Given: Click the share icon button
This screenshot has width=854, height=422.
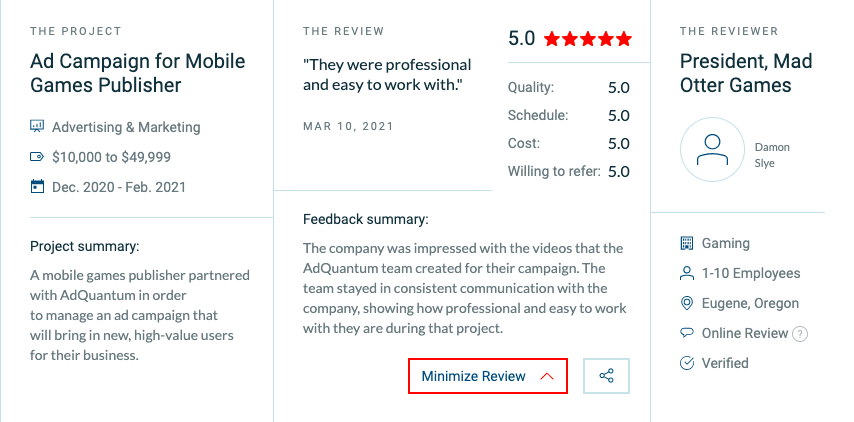Looking at the screenshot, I should point(606,376).
